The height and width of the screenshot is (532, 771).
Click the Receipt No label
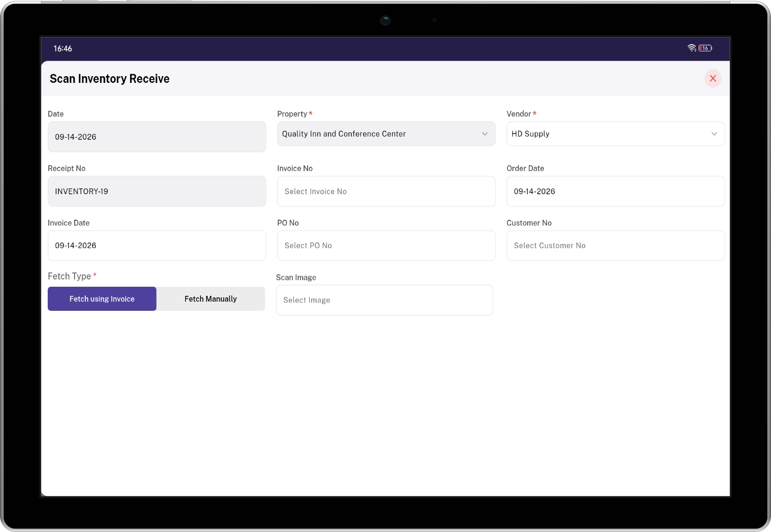(66, 169)
